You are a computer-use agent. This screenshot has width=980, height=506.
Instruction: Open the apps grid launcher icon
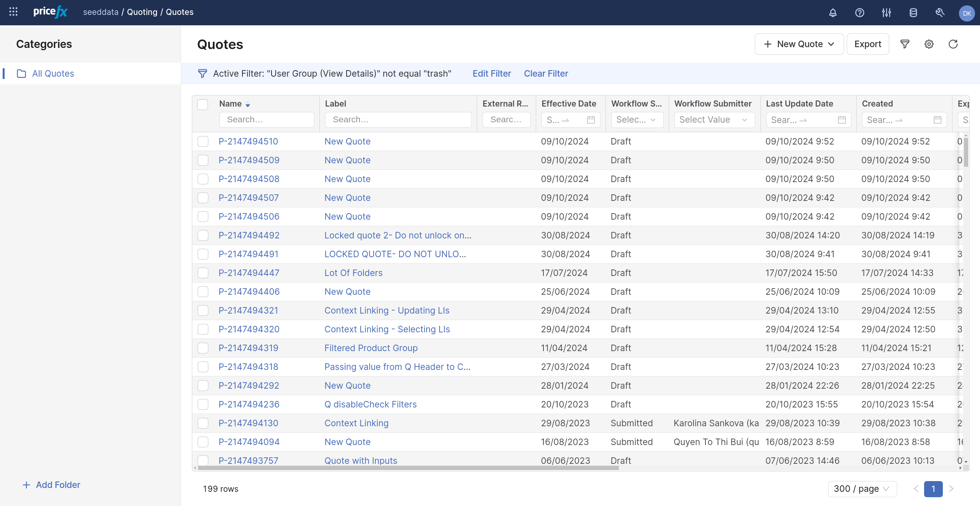click(x=13, y=12)
